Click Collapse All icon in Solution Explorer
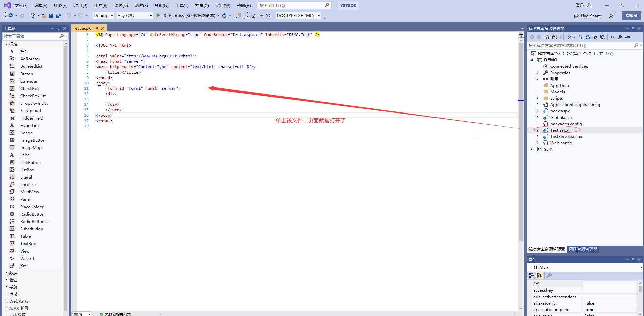644x316 pixels. coord(595,37)
